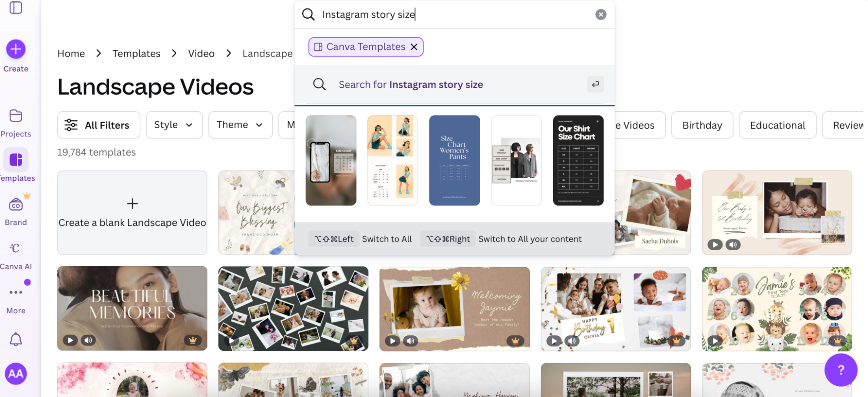
Task: Open the Our Shirt Size Chart result
Action: click(x=578, y=160)
